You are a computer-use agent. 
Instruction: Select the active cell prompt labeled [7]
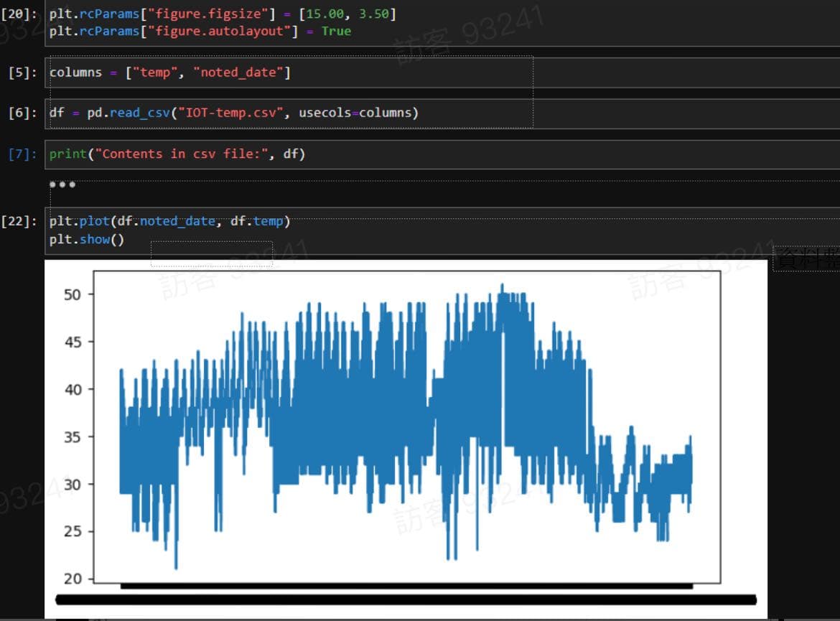pyautogui.click(x=23, y=154)
